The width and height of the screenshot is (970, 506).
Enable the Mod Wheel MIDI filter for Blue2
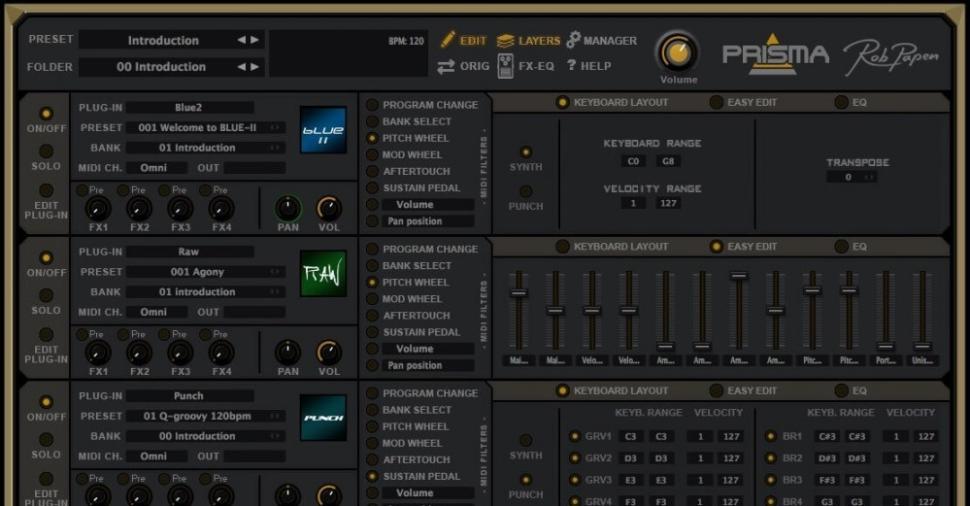tap(372, 155)
